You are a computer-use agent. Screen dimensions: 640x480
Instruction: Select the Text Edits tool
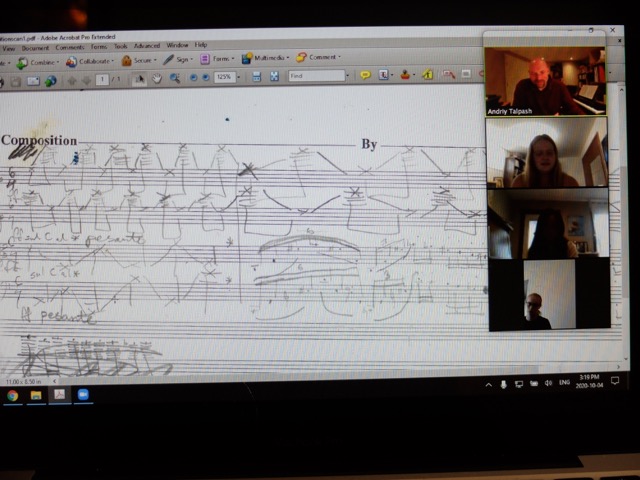[383, 74]
